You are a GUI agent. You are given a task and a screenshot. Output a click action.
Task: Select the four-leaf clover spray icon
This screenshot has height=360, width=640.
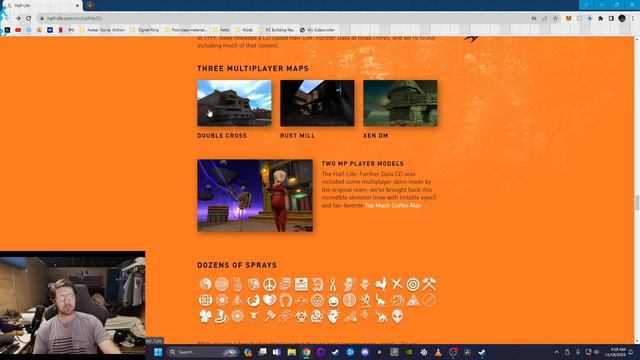click(x=206, y=316)
